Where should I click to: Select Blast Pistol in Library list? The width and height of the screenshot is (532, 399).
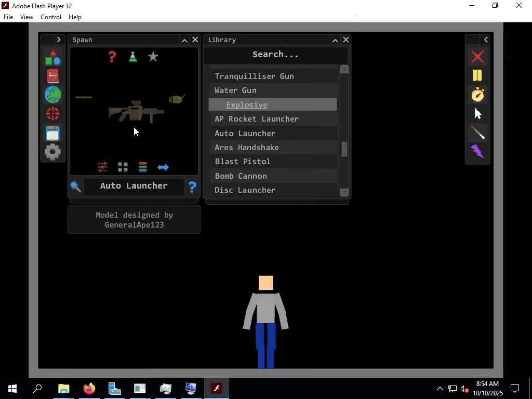(x=272, y=162)
